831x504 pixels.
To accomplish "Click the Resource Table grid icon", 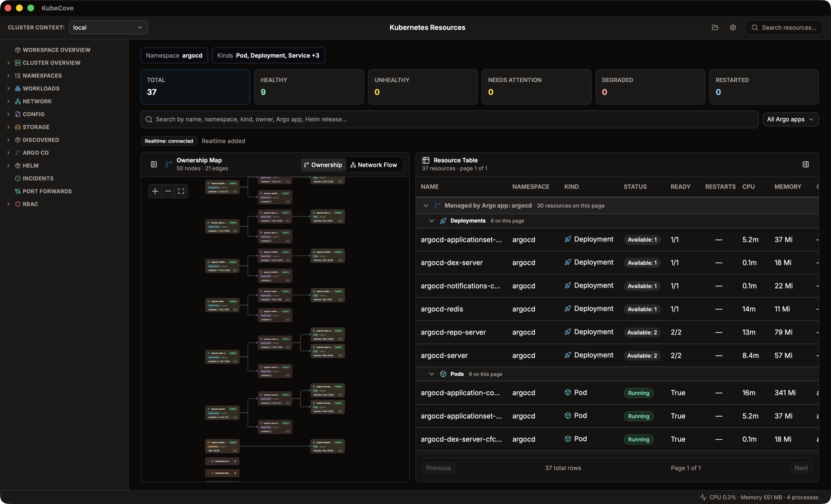I will 426,160.
